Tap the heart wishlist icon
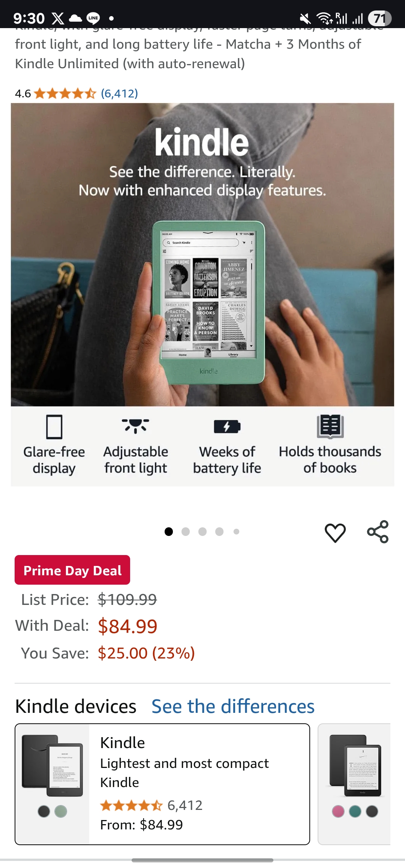 pos(335,533)
